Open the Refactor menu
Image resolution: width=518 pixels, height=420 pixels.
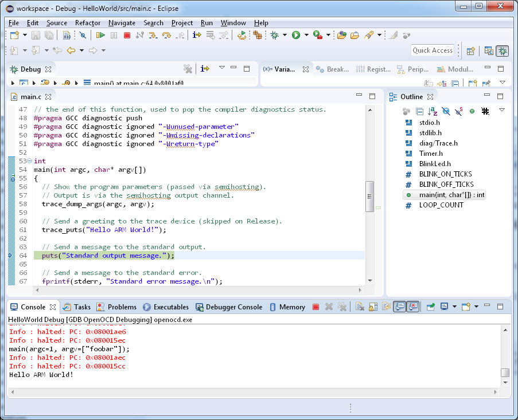pos(88,23)
